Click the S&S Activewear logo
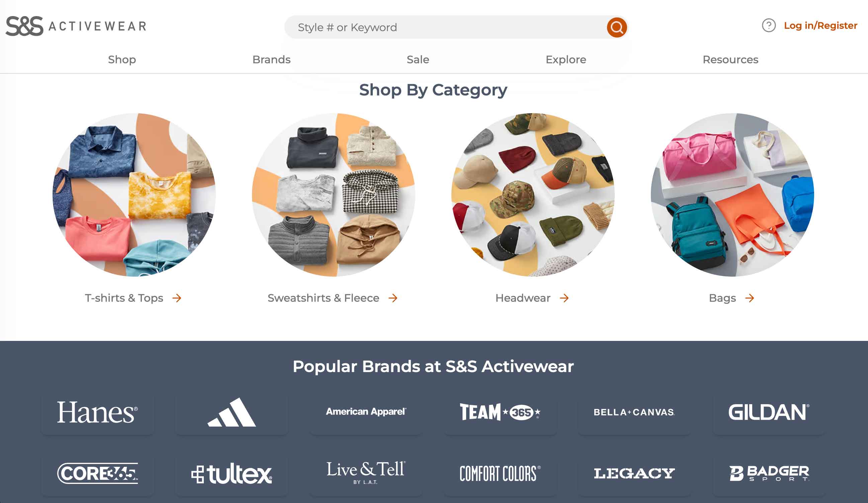Screen dimensions: 868x503 (x=76, y=26)
